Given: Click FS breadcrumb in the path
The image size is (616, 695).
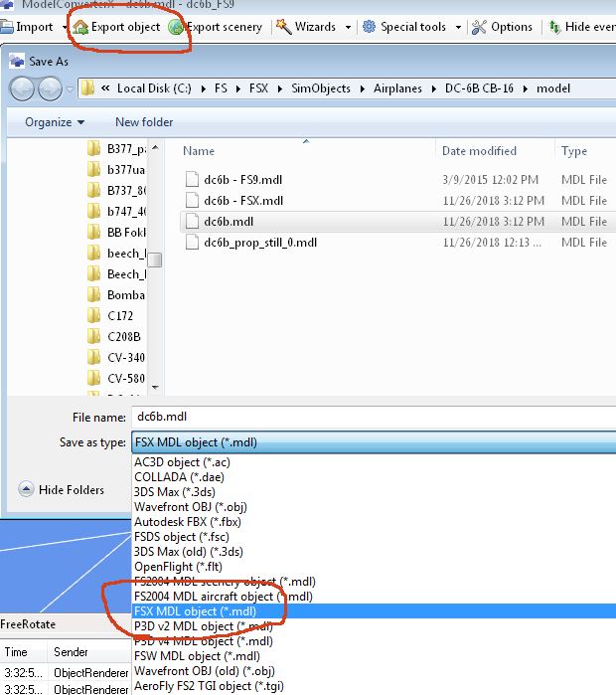Looking at the screenshot, I should tap(221, 88).
